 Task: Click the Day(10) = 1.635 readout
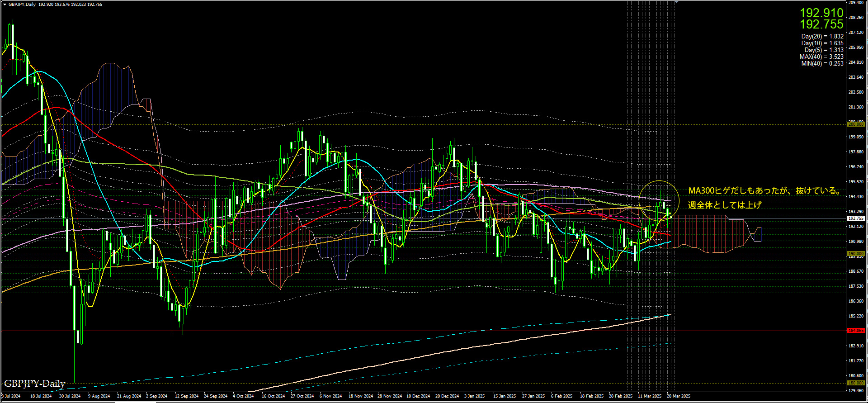822,43
